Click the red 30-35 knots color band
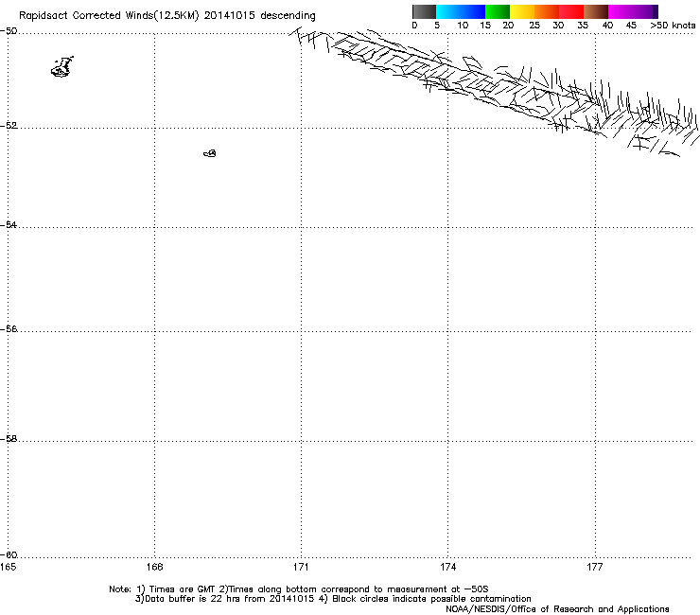The image size is (700, 615). point(571,11)
